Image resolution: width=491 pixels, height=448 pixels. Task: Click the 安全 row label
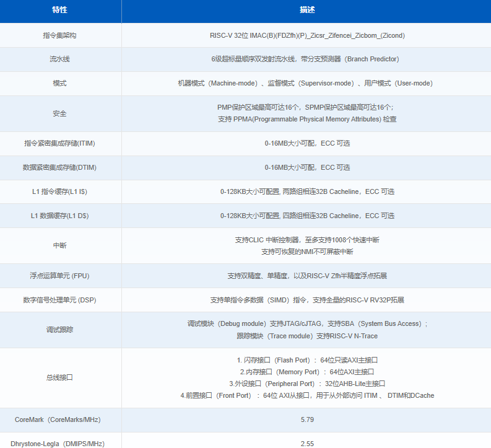point(60,113)
